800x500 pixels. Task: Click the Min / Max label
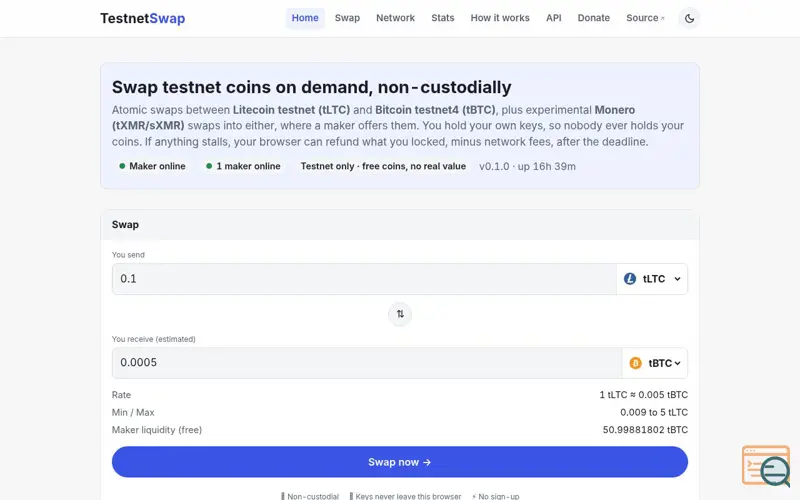[133, 412]
